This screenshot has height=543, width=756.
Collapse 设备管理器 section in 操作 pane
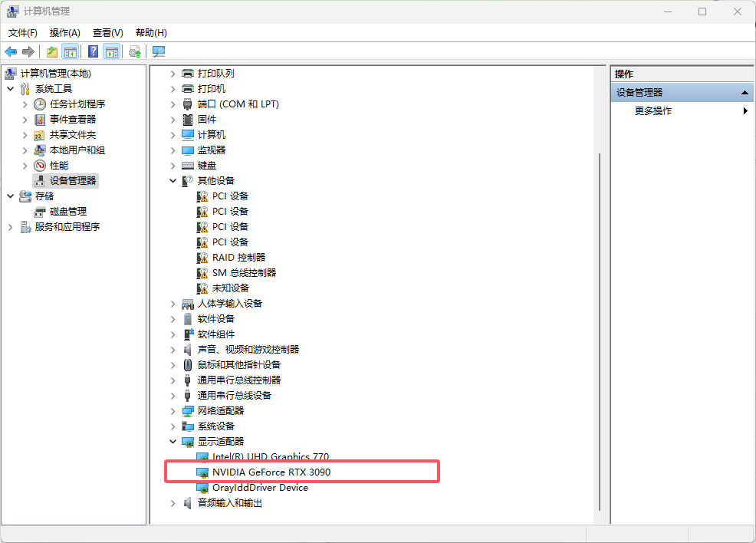744,93
